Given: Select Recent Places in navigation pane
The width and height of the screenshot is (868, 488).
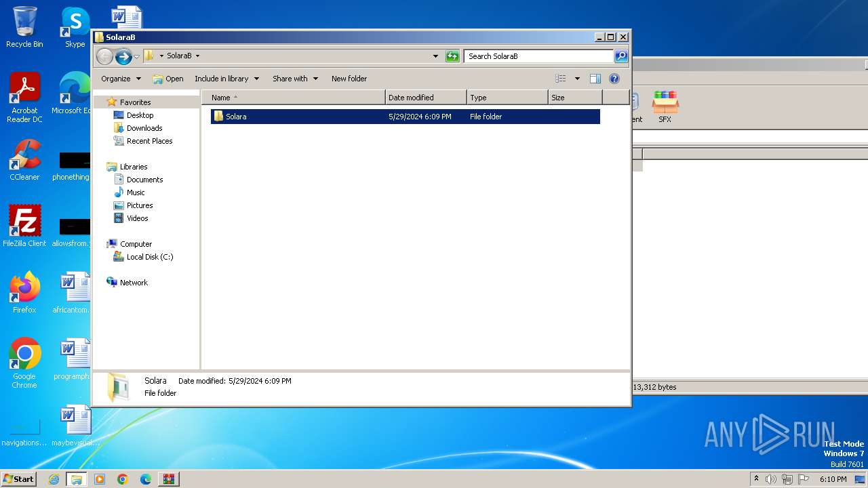Looking at the screenshot, I should 149,141.
